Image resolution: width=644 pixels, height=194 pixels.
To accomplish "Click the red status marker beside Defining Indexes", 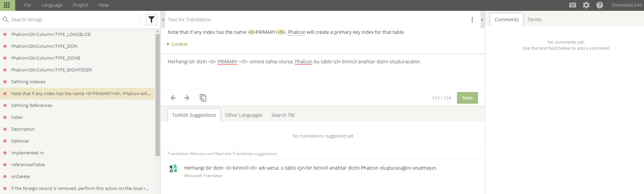I will click(x=5, y=82).
